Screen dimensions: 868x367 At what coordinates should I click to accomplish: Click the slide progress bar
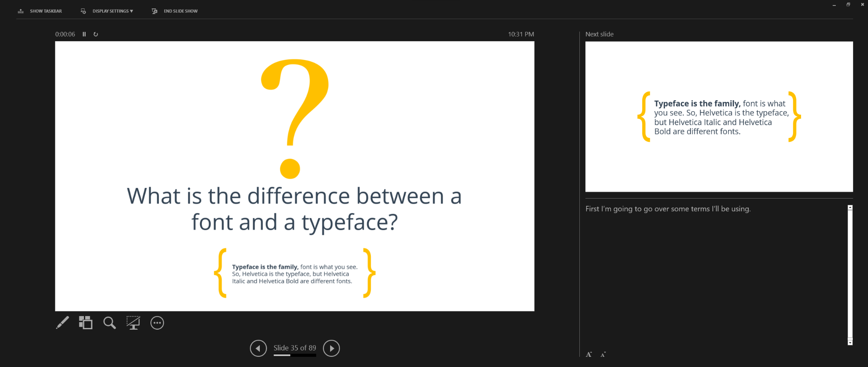pyautogui.click(x=295, y=356)
